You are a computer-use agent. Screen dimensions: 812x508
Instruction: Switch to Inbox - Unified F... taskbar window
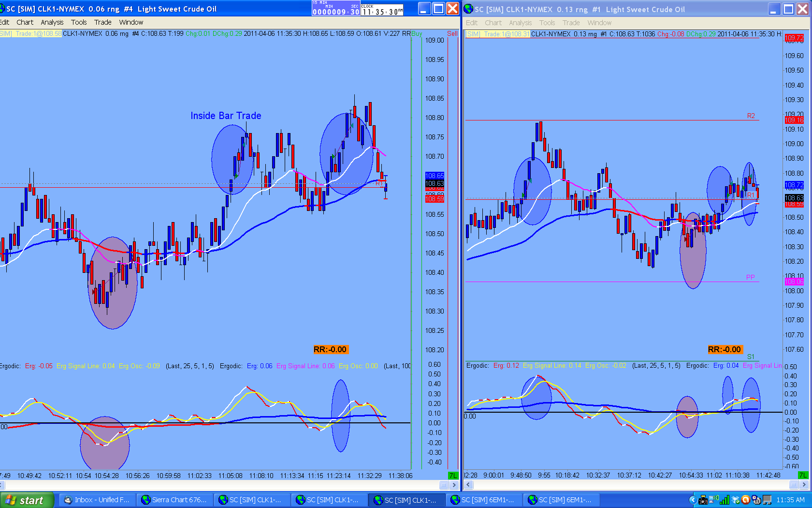point(97,500)
